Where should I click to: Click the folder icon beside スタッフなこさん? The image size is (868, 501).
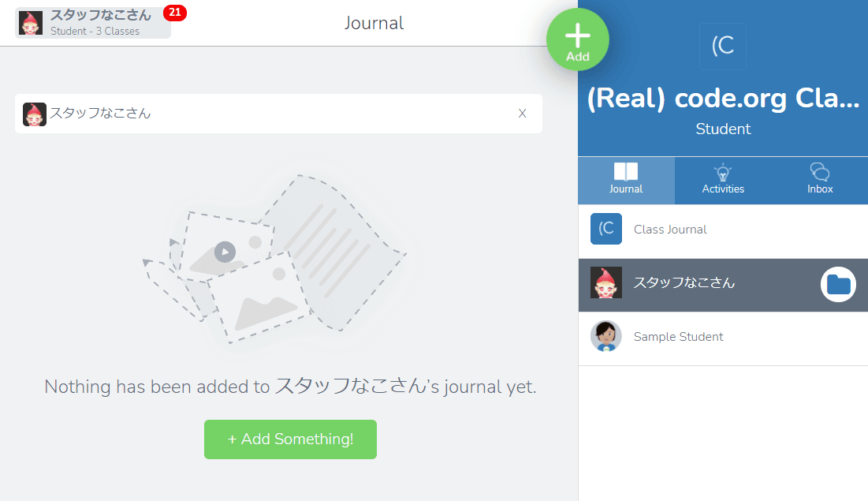839,284
